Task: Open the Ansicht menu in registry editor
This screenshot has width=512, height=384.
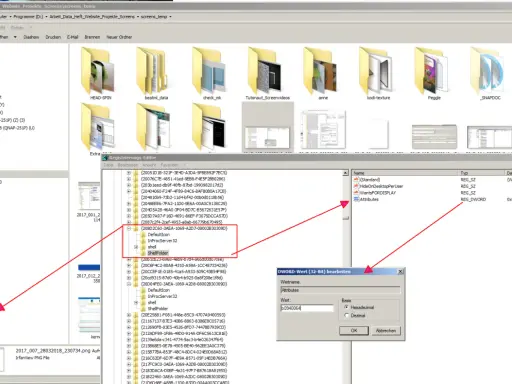Action: [149, 165]
